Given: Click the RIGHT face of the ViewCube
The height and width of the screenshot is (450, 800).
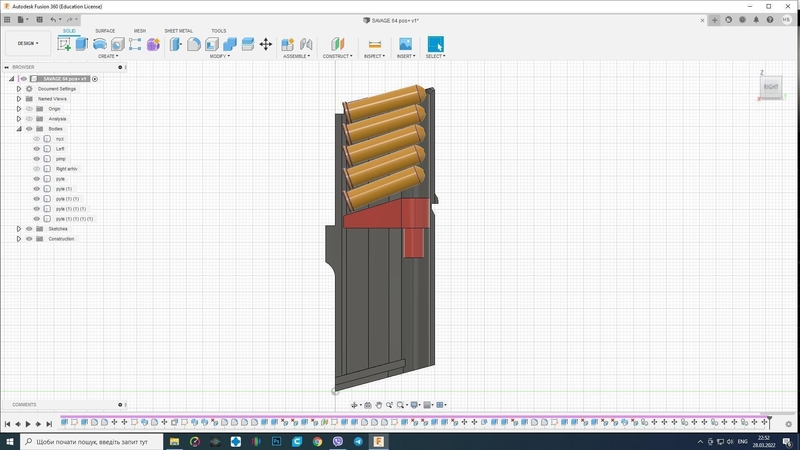Looking at the screenshot, I should (x=771, y=87).
